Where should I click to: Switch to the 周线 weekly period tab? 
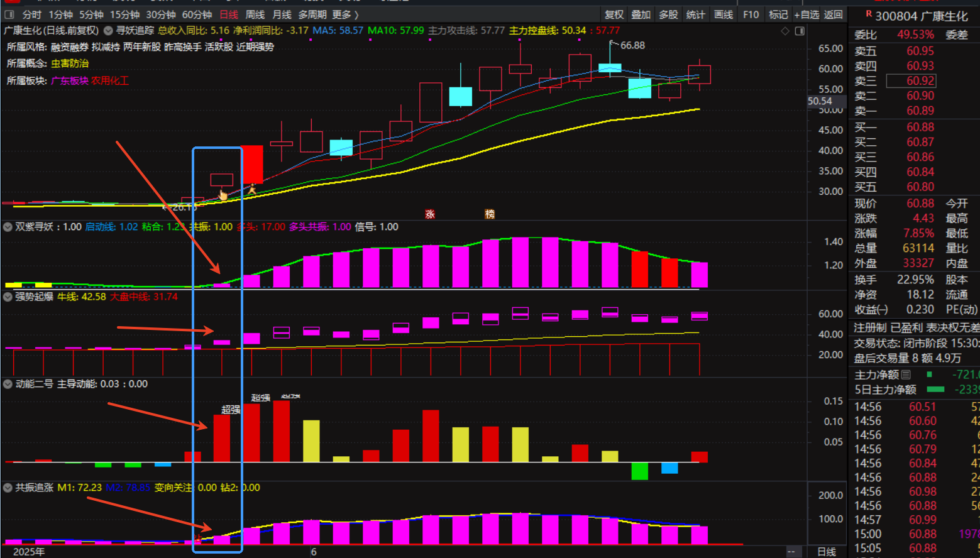(255, 14)
